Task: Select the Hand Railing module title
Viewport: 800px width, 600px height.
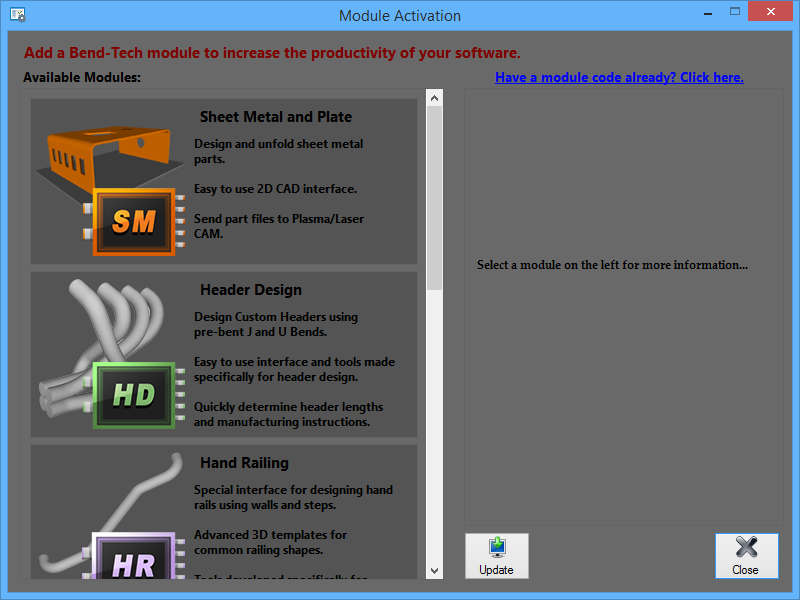Action: [244, 463]
